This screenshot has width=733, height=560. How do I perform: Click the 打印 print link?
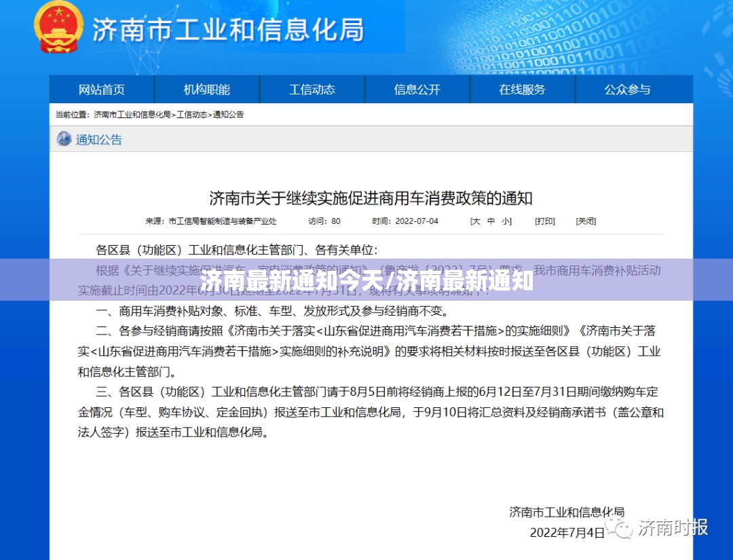[x=544, y=221]
